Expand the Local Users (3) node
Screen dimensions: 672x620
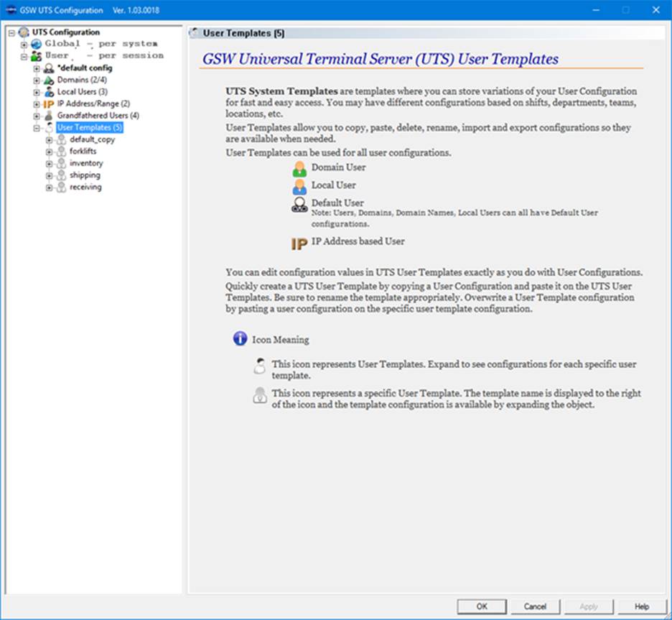37,92
